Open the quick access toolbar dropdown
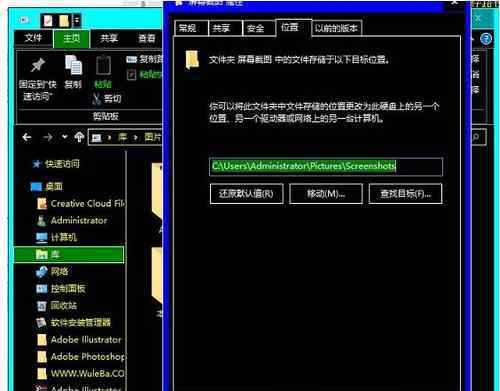 [77, 21]
